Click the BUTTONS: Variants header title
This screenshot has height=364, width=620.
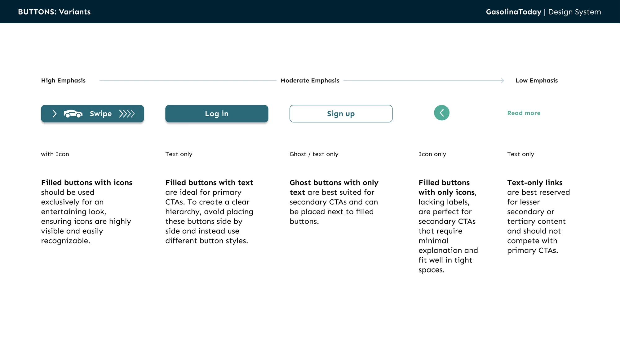point(54,12)
